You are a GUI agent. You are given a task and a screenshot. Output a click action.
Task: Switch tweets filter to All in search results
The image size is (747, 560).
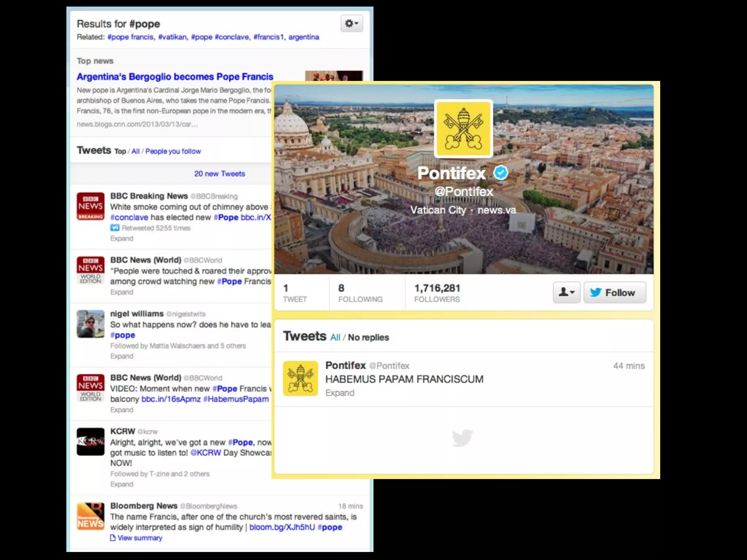135,151
